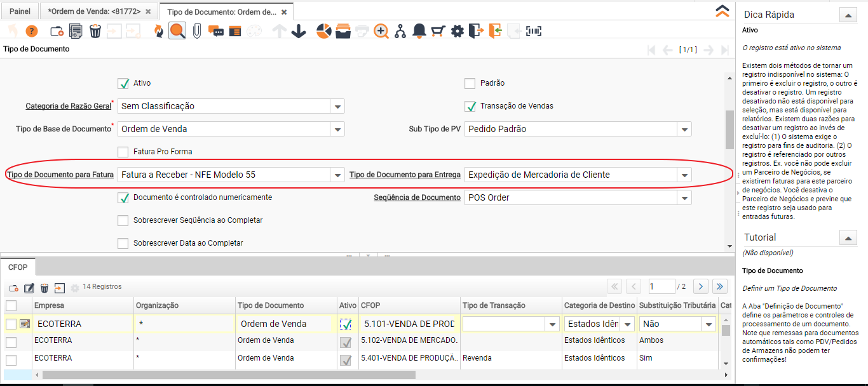Click the orange Help question mark icon
Viewport: 868px width, 386px height.
(31, 31)
